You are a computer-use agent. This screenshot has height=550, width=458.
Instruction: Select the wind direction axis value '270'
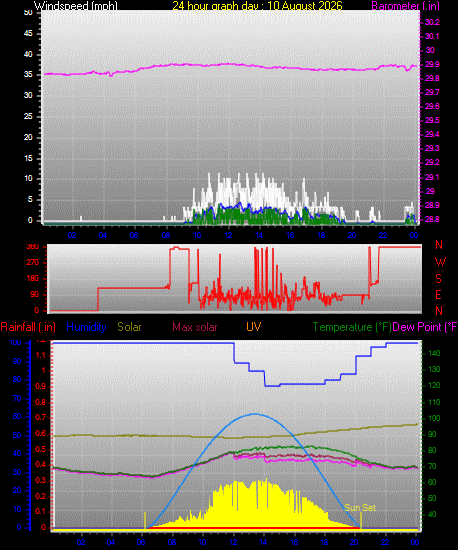tap(33, 263)
